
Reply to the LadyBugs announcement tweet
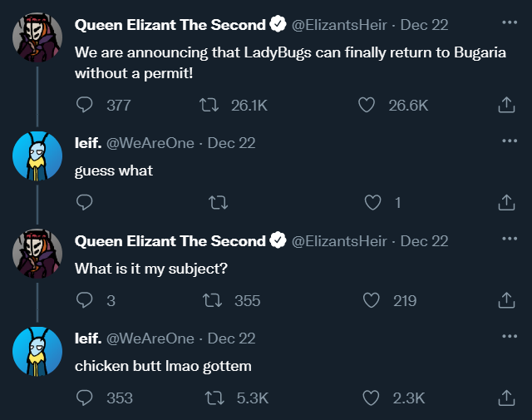pos(85,105)
